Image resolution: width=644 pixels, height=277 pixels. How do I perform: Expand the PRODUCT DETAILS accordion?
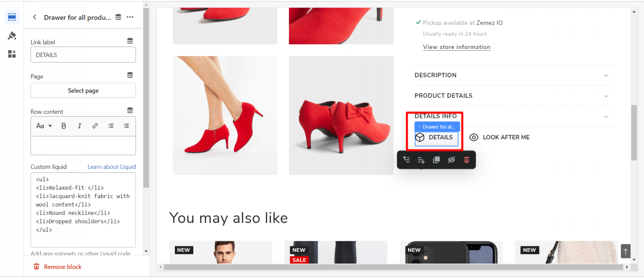point(514,96)
